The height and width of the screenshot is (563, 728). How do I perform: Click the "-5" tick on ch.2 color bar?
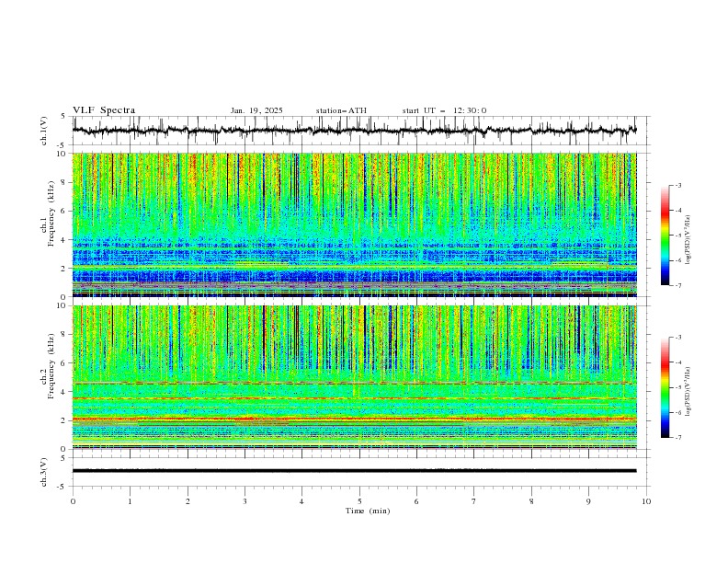pos(677,387)
